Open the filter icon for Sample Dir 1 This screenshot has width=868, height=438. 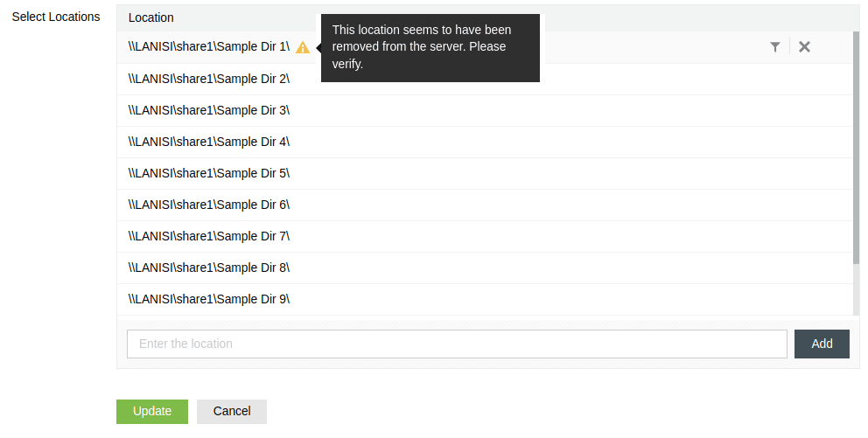pyautogui.click(x=775, y=47)
